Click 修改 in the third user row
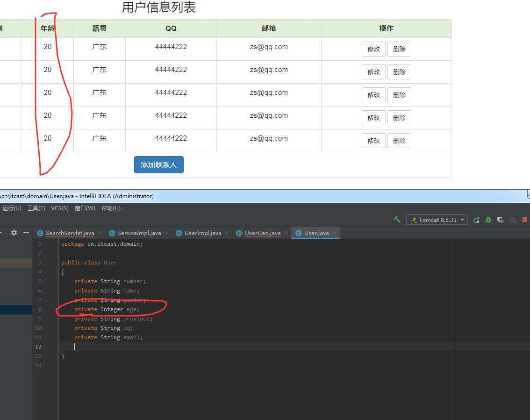 click(373, 95)
